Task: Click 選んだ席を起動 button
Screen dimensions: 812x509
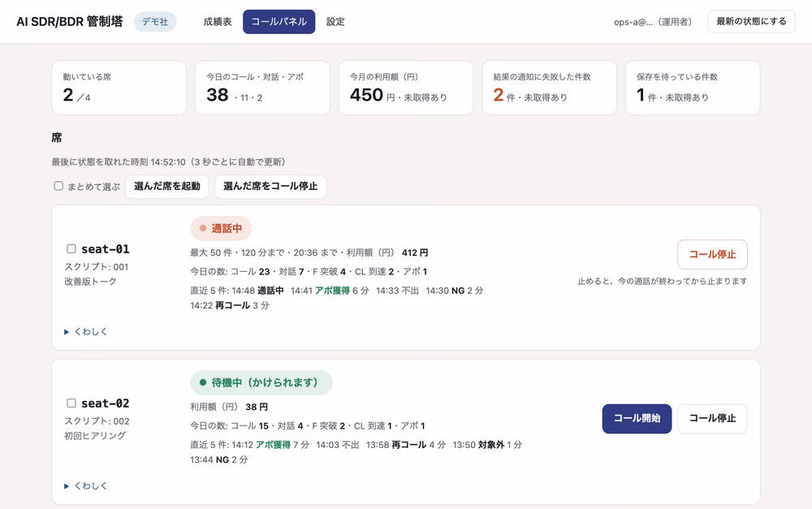Action: pyautogui.click(x=166, y=187)
